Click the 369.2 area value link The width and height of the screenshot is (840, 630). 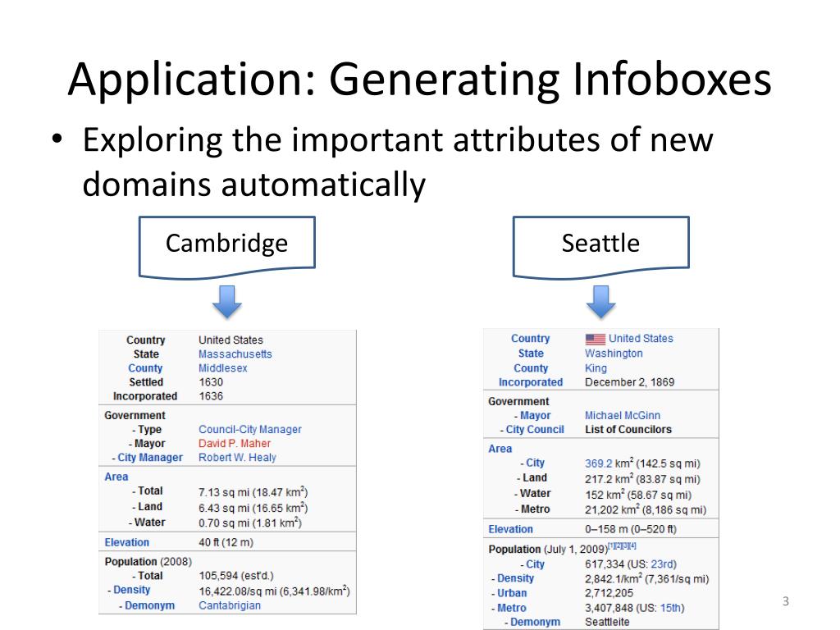tap(598, 463)
